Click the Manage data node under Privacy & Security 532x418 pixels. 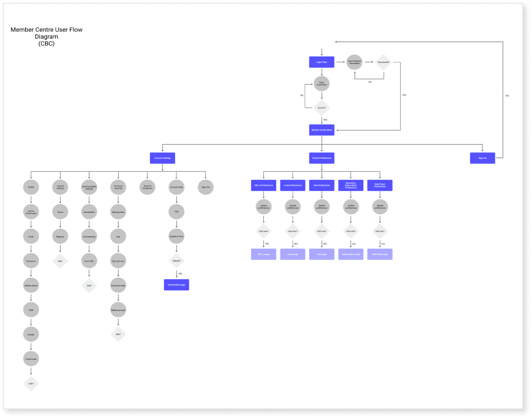(118, 211)
